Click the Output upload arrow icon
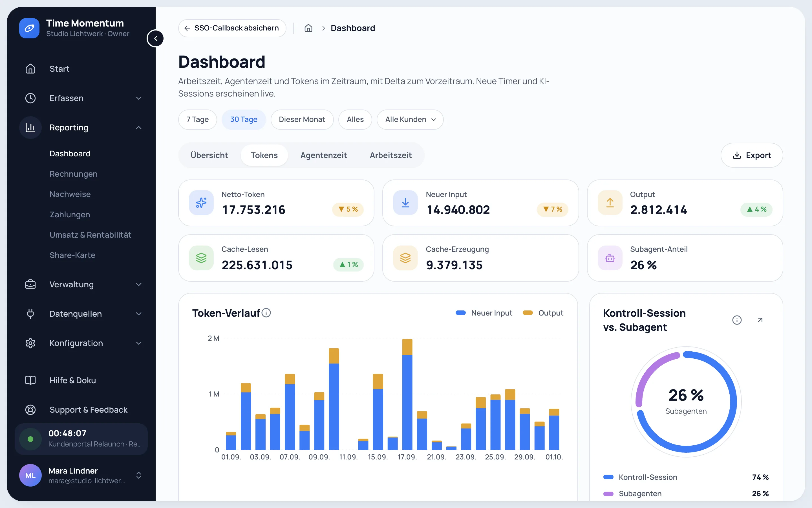Image resolution: width=812 pixels, height=508 pixels. 610,203
